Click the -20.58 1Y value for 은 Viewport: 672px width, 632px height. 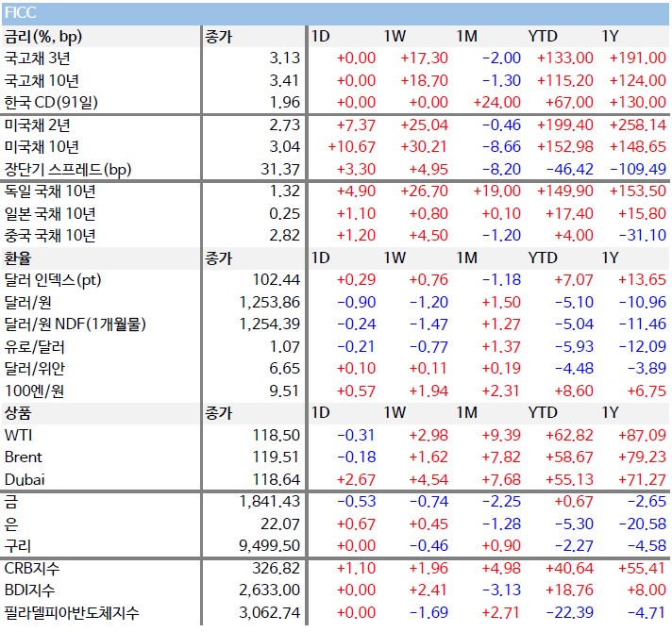point(643,524)
